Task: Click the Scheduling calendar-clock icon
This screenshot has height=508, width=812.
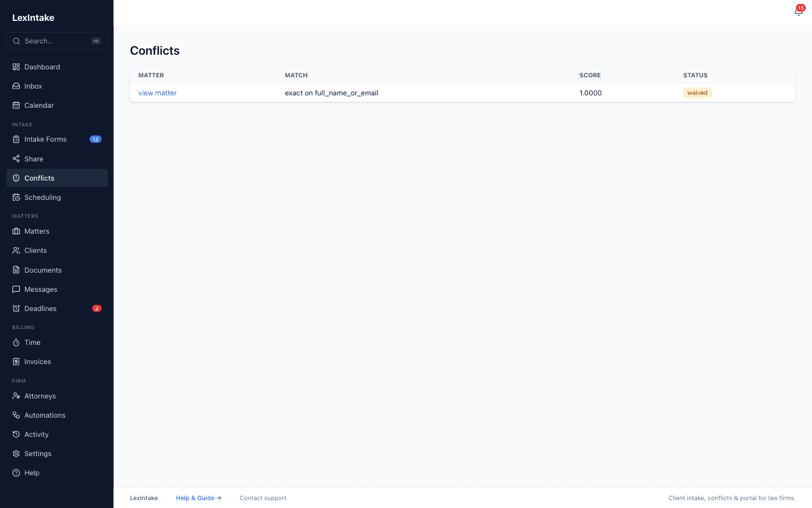Action: pyautogui.click(x=16, y=197)
